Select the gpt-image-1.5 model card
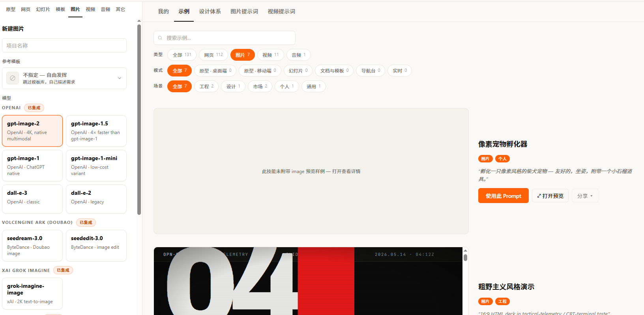Image resolution: width=644 pixels, height=315 pixels. (96, 131)
